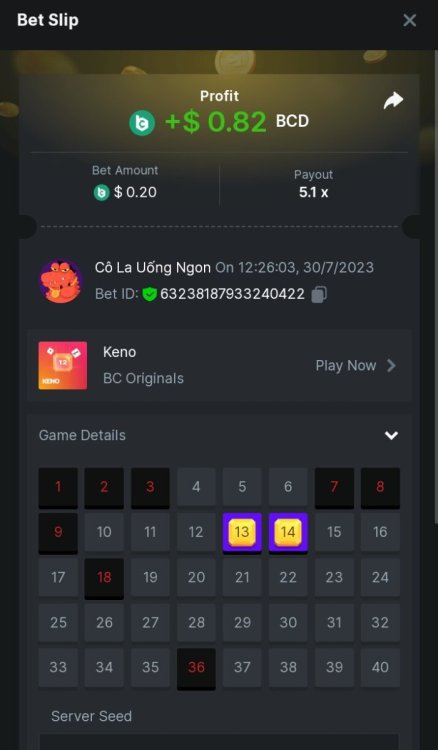This screenshot has height=750, width=438.
Task: Click the green verified shield icon
Action: click(150, 294)
